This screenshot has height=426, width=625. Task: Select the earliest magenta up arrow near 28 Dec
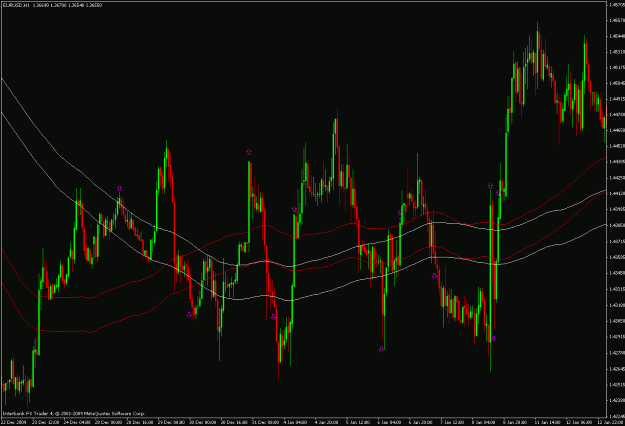pos(120,188)
